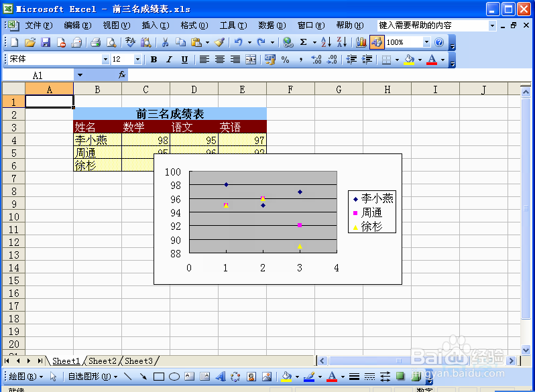Create a new blank workbook
Viewport: 535px width, 392px height.
pos(14,42)
